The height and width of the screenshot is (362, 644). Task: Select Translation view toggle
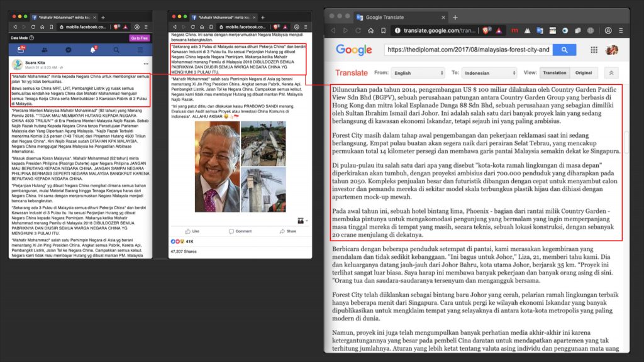tap(555, 73)
